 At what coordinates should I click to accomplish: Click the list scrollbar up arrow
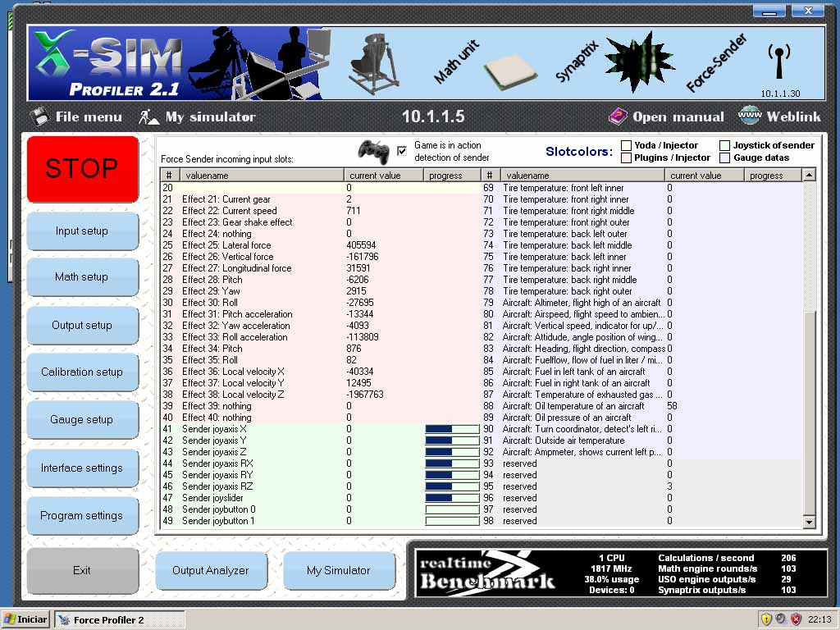pos(809,175)
